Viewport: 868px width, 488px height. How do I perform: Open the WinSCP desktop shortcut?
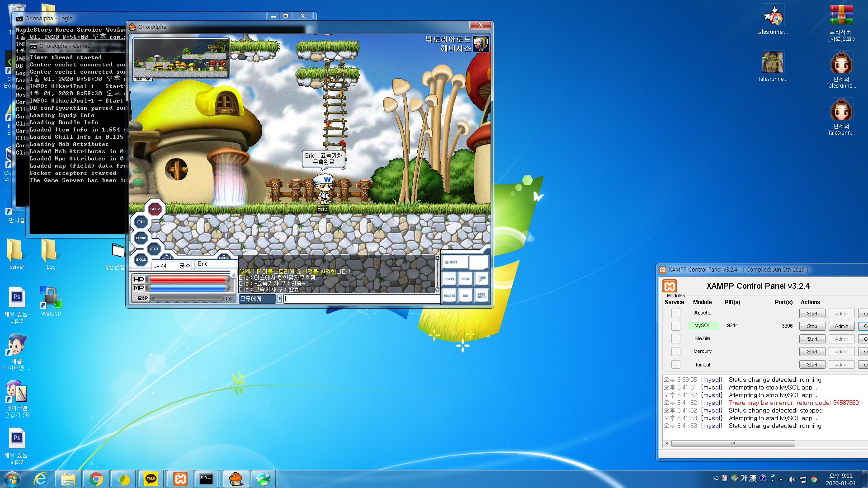[51, 302]
